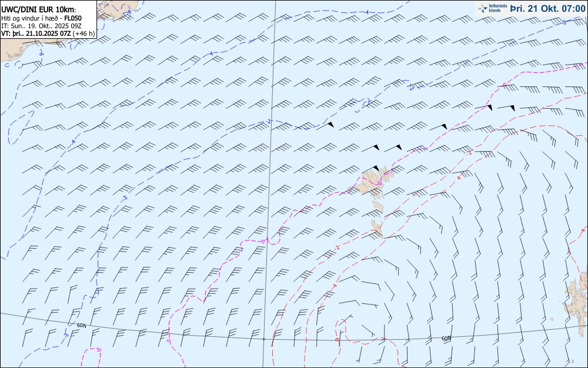Click 'Hiti og vindur í hæð - FL050' line
This screenshot has height=368, width=588.
click(x=41, y=18)
